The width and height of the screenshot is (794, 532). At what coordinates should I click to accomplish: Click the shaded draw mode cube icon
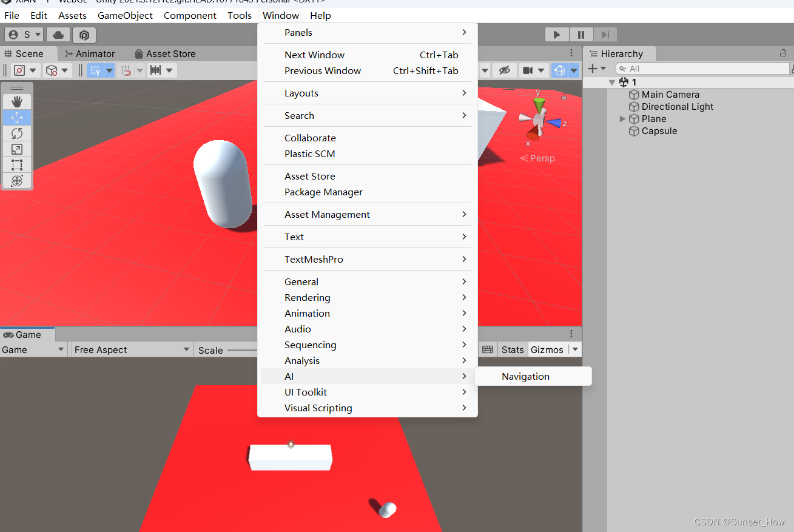click(52, 70)
